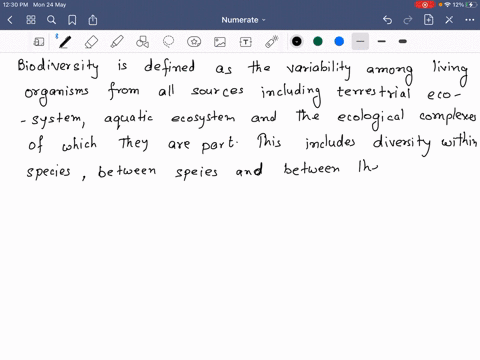Add a new page
480x360 pixels.
428,20
